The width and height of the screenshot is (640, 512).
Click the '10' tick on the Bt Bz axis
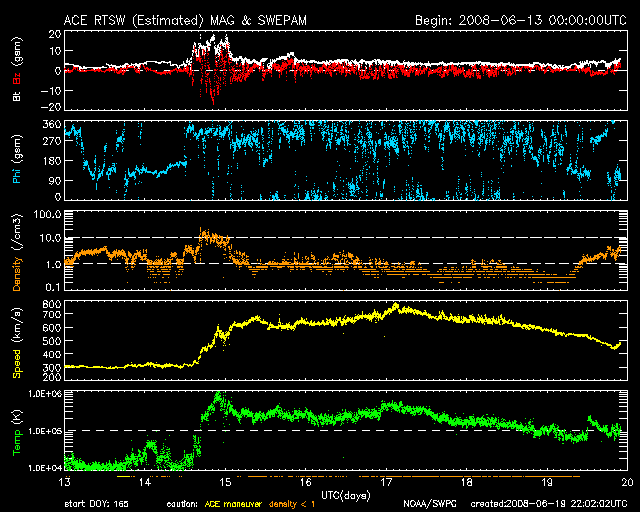(55, 51)
